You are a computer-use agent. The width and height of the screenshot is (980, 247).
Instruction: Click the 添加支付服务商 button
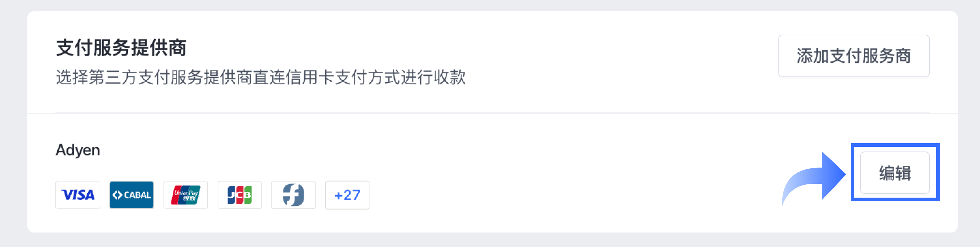click(x=854, y=56)
